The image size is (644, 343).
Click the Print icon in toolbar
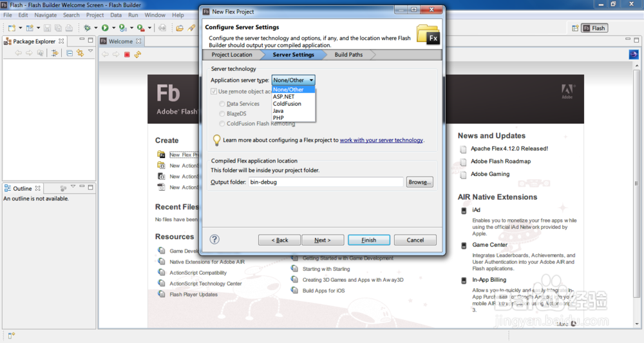69,28
